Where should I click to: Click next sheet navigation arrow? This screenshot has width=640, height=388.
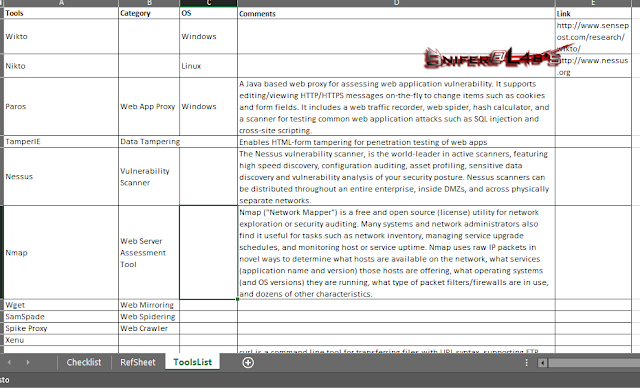pyautogui.click(x=28, y=362)
